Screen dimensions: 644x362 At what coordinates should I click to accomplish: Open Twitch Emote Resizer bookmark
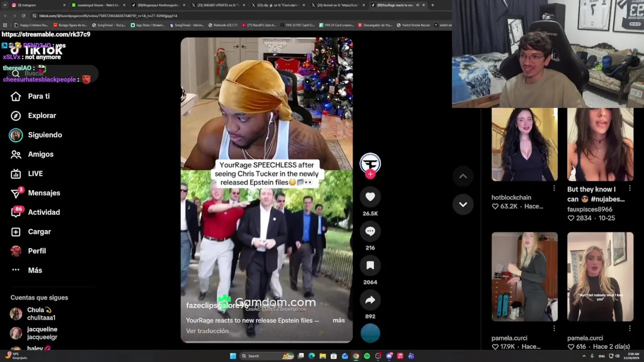[414, 25]
